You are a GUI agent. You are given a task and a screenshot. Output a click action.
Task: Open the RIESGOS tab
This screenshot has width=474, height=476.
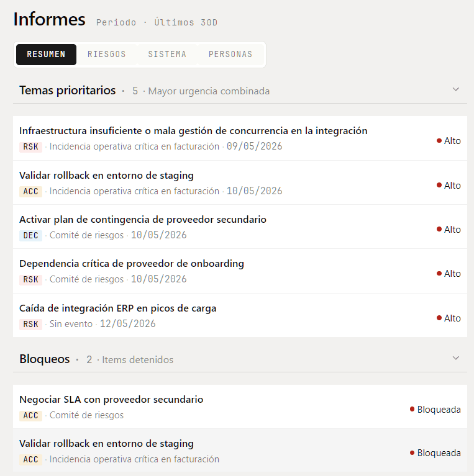[107, 55]
